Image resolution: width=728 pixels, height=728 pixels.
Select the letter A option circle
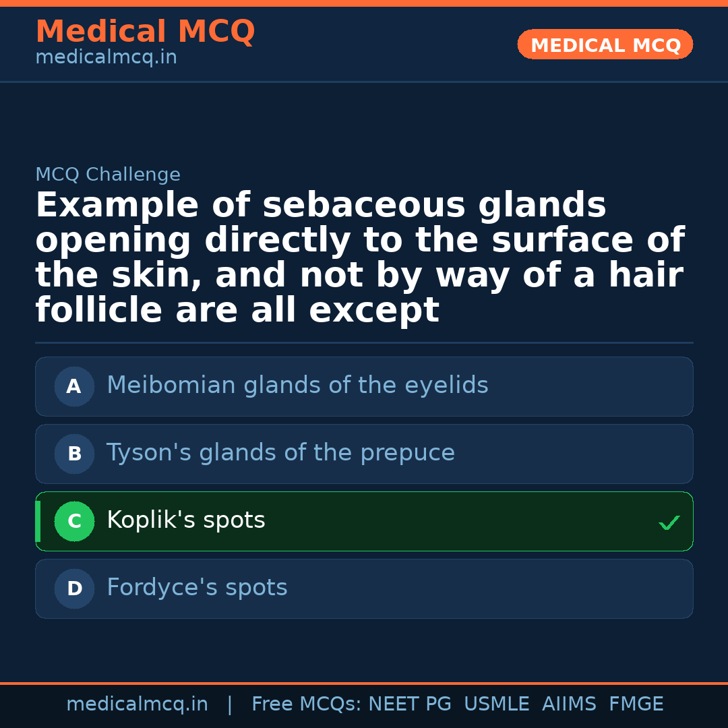74,386
